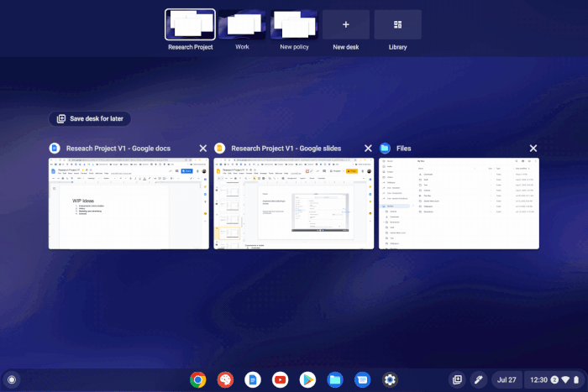Open the launcher circle button on shelf
The image size is (588, 392).
[x=12, y=379]
